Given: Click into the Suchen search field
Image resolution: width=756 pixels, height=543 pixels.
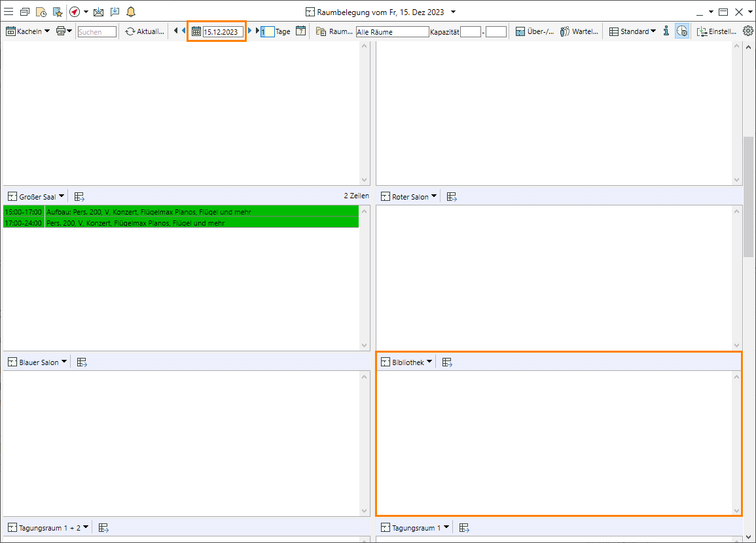Looking at the screenshot, I should click(97, 31).
